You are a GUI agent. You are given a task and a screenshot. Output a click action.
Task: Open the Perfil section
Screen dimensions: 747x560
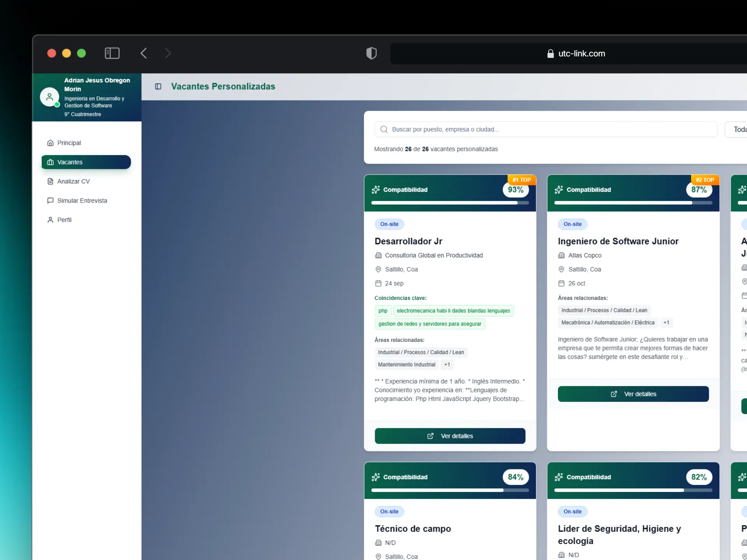[64, 220]
